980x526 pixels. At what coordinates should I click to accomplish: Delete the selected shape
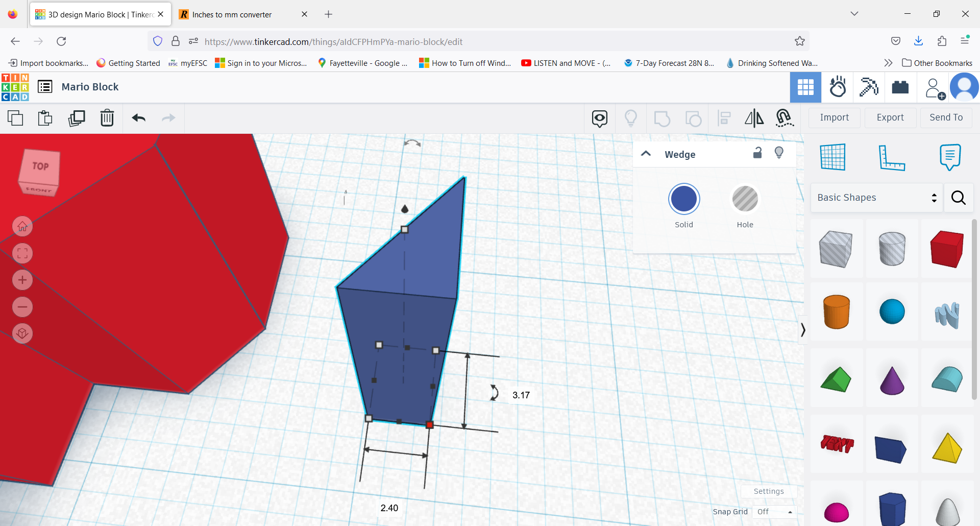[x=107, y=118]
